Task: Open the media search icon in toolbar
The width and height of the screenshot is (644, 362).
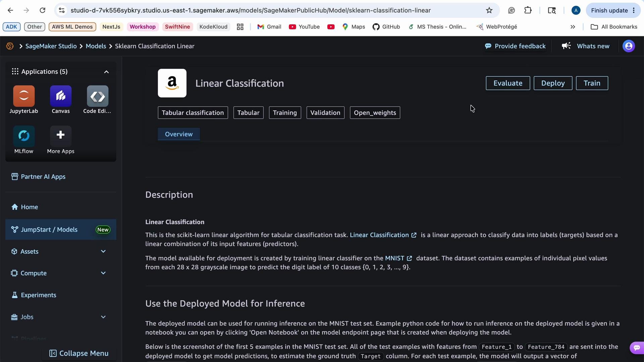Action: point(552,10)
